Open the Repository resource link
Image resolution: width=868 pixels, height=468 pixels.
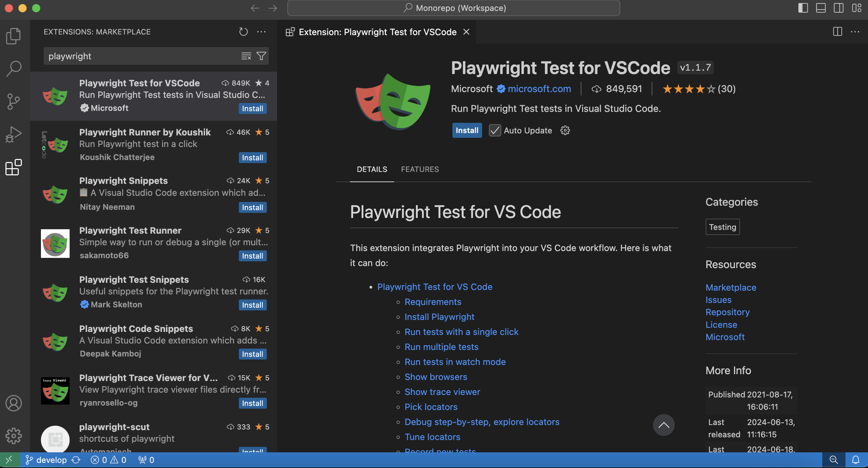(x=727, y=312)
